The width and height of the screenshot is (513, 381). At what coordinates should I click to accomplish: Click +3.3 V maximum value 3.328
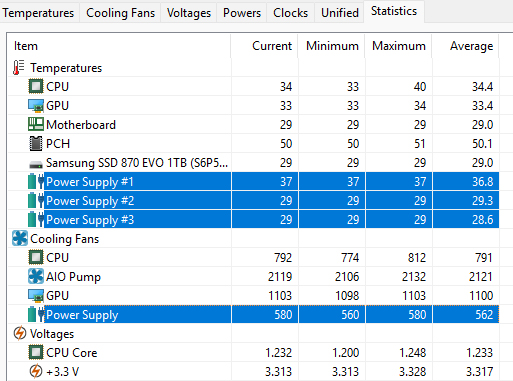point(412,372)
